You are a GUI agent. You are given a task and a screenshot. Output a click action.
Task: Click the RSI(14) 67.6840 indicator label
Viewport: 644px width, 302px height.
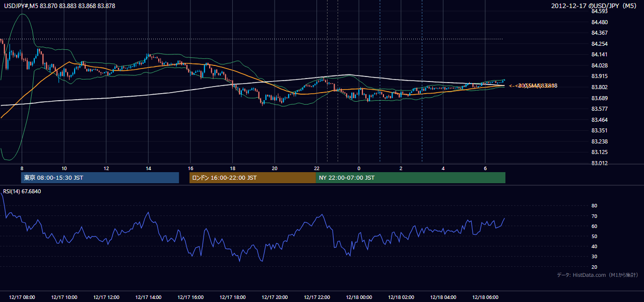pyautogui.click(x=22, y=191)
